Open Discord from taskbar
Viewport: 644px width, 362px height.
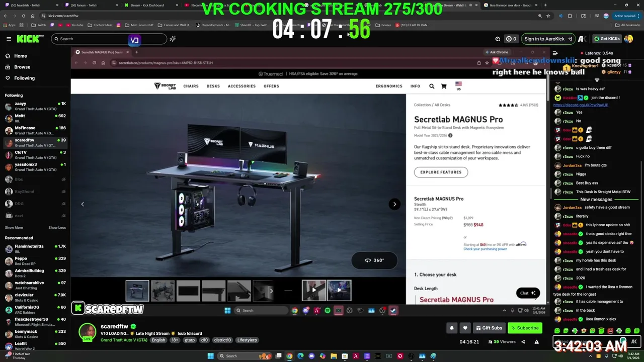pyautogui.click(x=311, y=356)
